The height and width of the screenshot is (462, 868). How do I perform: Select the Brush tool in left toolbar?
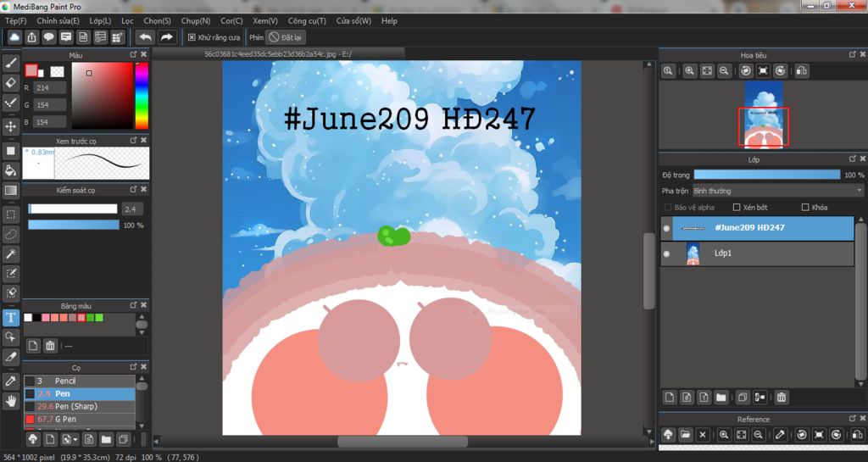point(10,63)
